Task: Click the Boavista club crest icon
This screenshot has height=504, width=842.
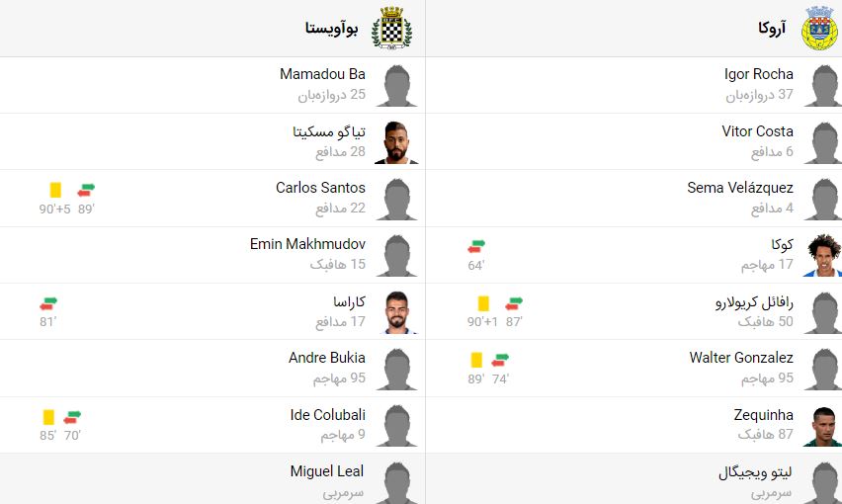Action: [x=391, y=28]
